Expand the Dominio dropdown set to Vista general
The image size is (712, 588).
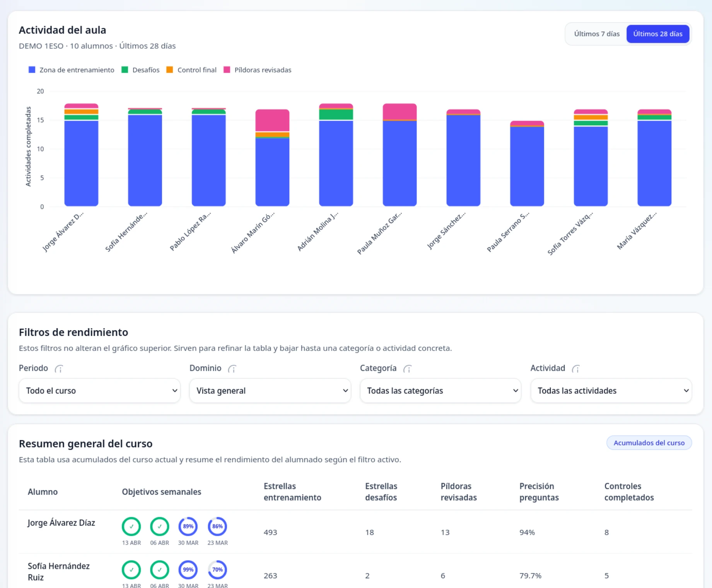coord(270,391)
